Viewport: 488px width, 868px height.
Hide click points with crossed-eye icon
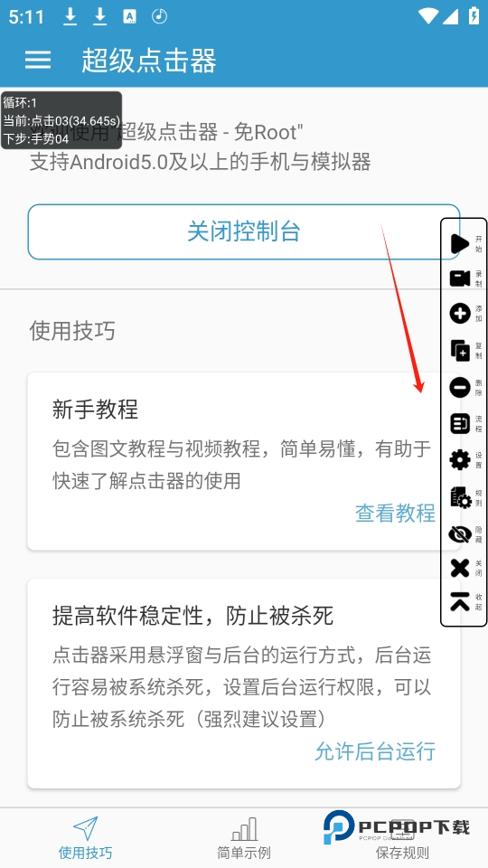(x=460, y=534)
